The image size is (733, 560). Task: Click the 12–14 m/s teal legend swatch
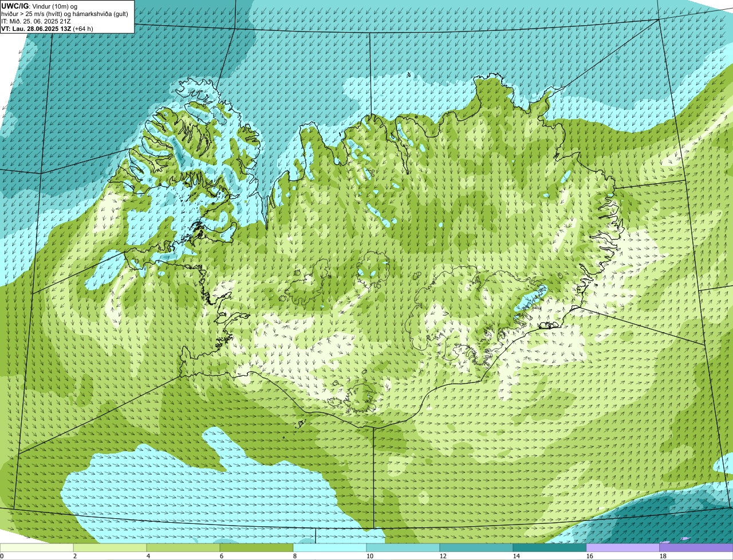click(x=476, y=548)
